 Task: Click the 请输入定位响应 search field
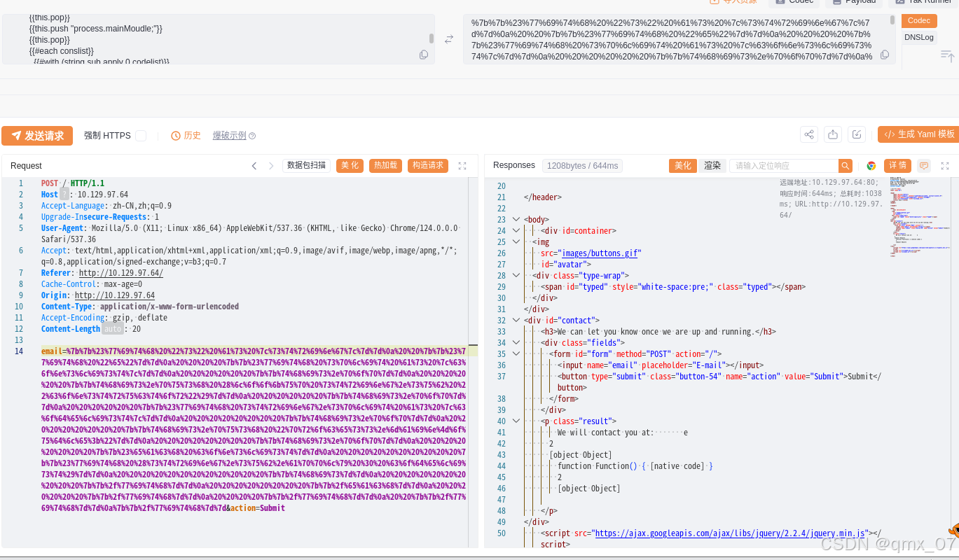784,166
